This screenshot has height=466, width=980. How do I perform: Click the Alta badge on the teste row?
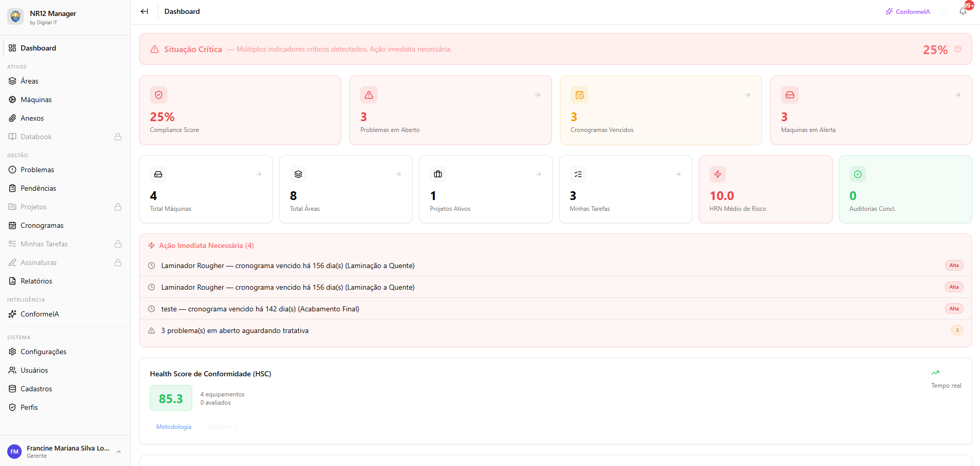pyautogui.click(x=954, y=309)
